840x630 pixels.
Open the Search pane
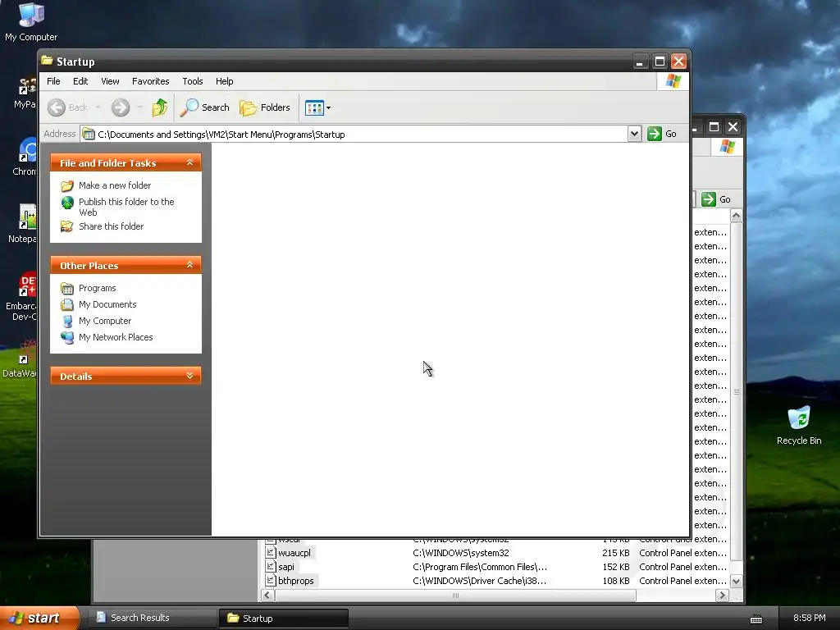(x=204, y=107)
